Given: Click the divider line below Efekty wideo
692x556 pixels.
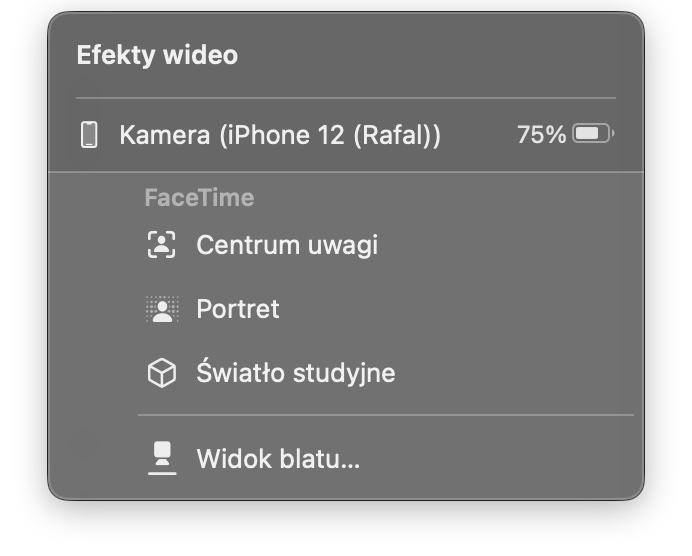Looking at the screenshot, I should click(x=346, y=98).
